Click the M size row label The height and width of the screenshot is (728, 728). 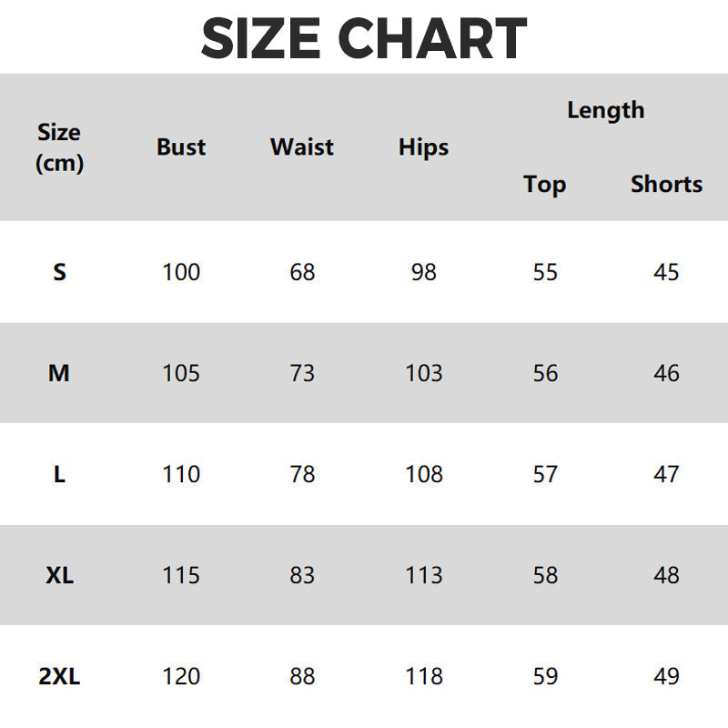[59, 373]
